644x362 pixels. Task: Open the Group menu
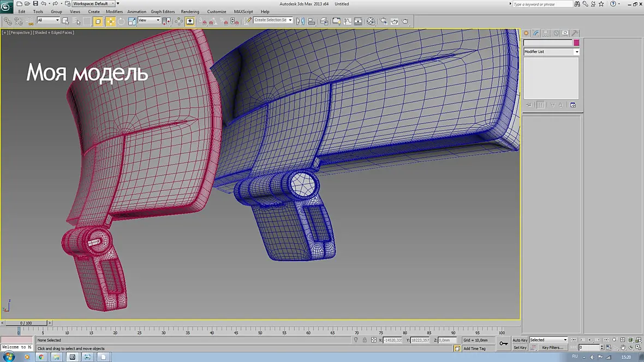click(56, 11)
